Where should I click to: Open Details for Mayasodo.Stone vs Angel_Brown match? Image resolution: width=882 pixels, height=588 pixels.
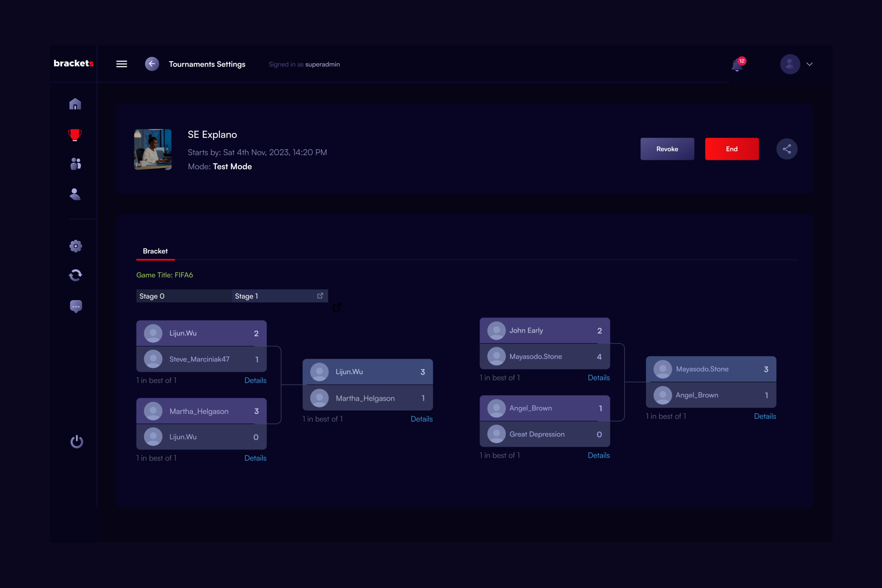(765, 416)
